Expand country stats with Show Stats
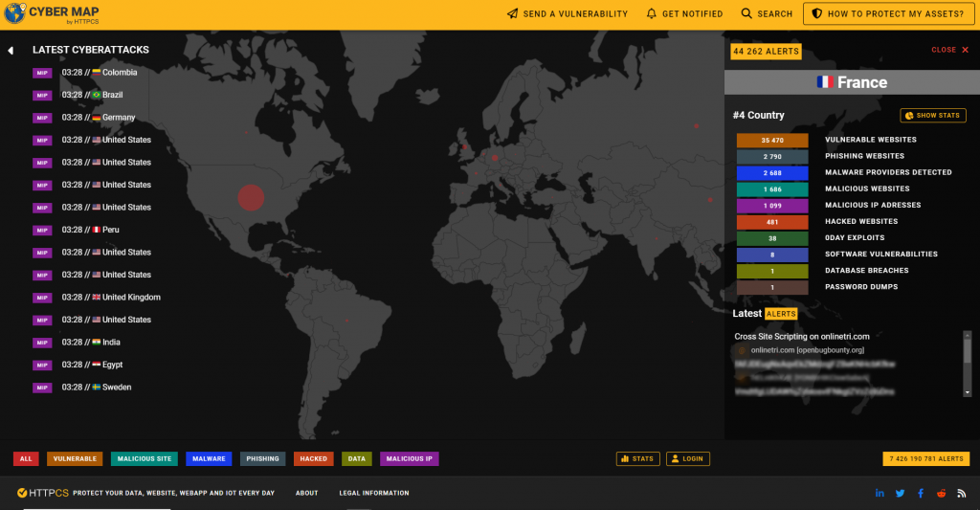 (933, 116)
